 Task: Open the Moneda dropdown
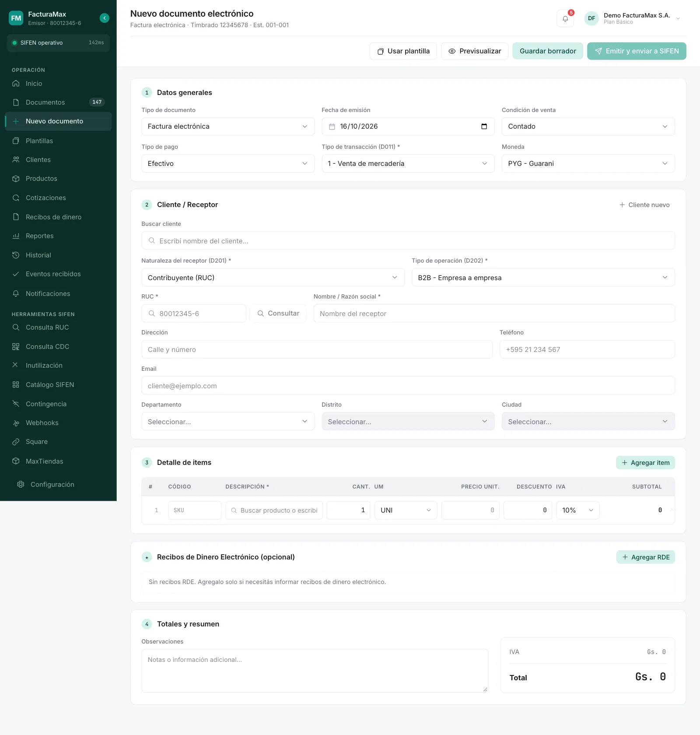click(588, 164)
